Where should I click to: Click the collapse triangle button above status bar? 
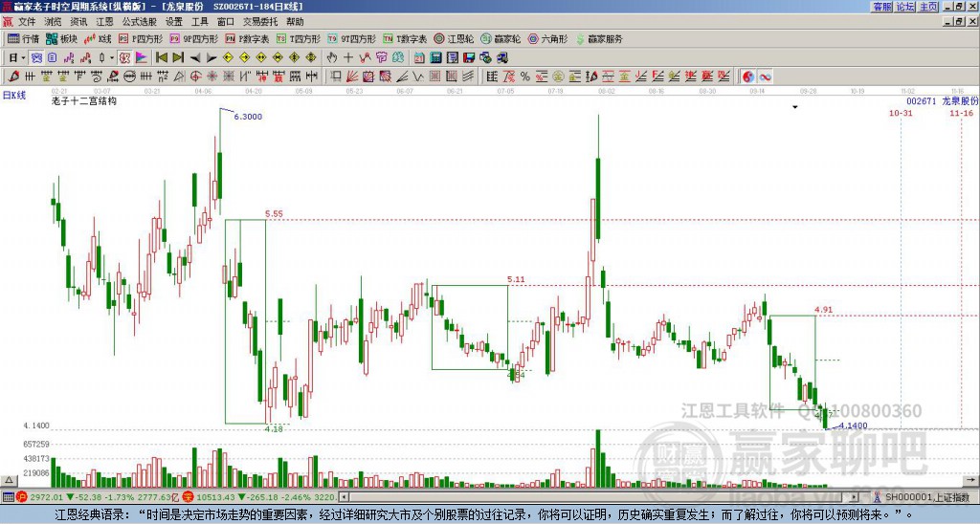[x=9, y=480]
